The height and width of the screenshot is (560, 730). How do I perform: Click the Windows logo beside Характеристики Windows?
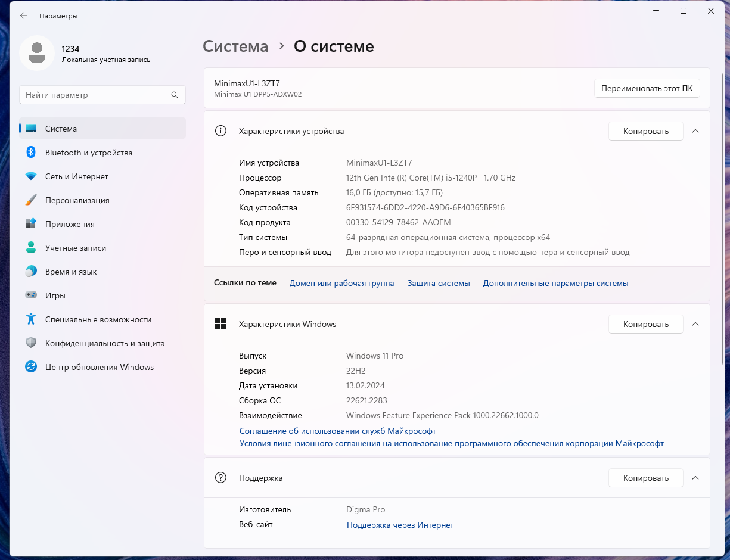coord(220,324)
